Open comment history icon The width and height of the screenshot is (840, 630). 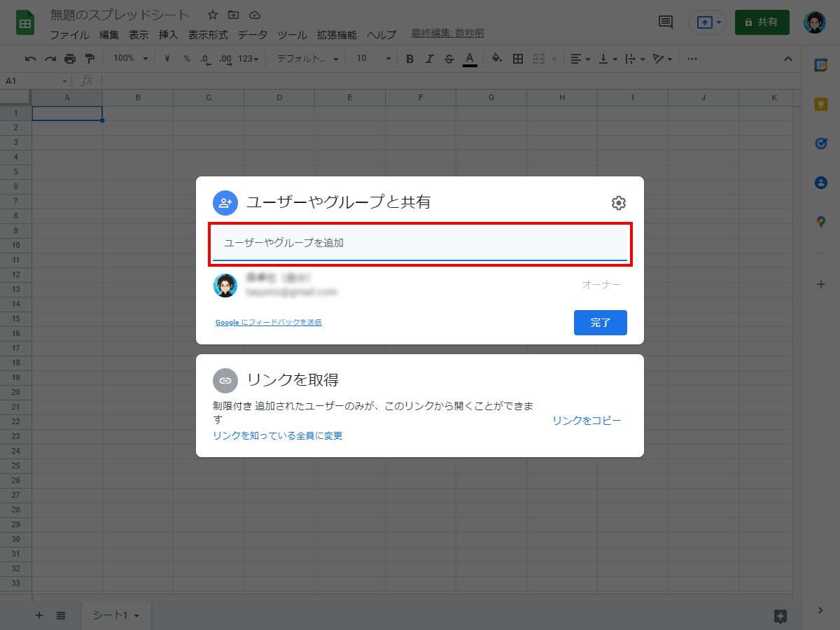[666, 22]
